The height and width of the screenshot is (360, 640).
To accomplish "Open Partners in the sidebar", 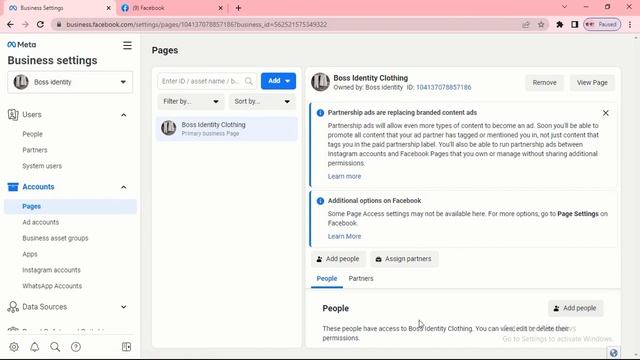I will (35, 150).
